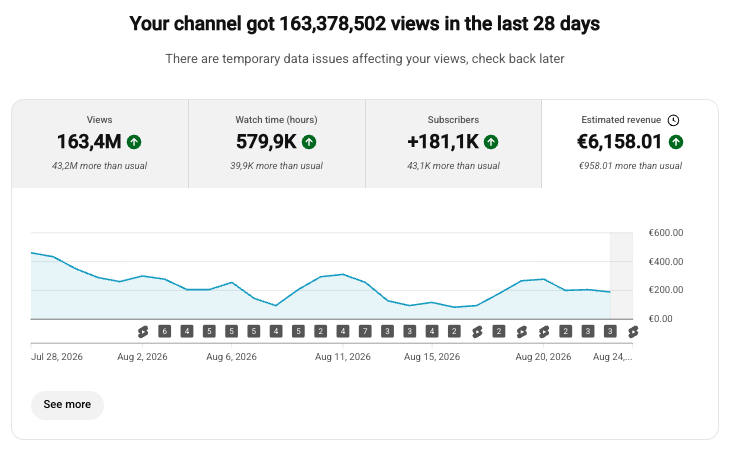
Task: Click the '€958.01 more than usual' text
Action: click(x=630, y=166)
